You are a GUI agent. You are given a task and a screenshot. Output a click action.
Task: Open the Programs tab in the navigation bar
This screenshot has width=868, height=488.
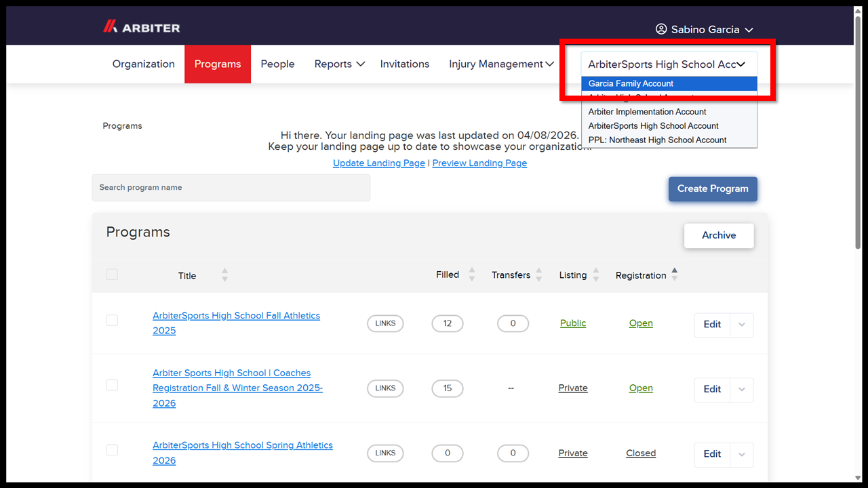pos(218,64)
